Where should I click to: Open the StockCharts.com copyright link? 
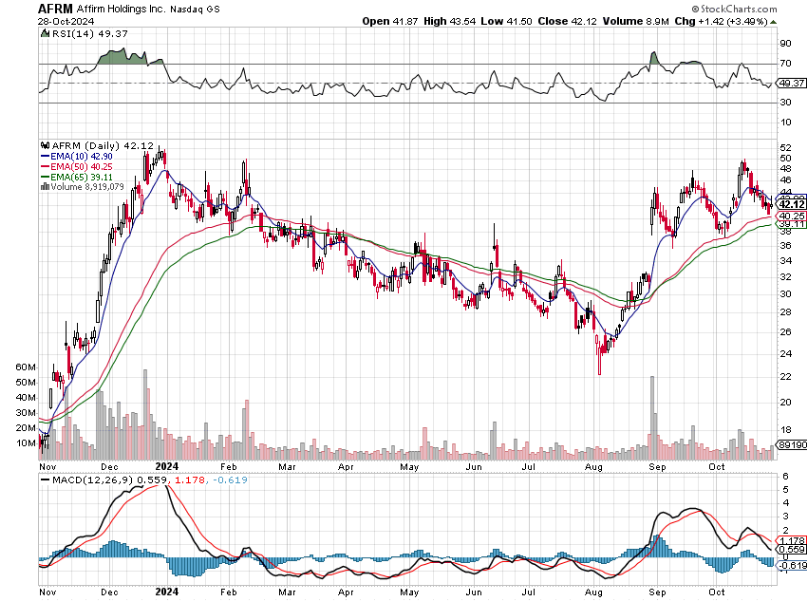[x=734, y=9]
